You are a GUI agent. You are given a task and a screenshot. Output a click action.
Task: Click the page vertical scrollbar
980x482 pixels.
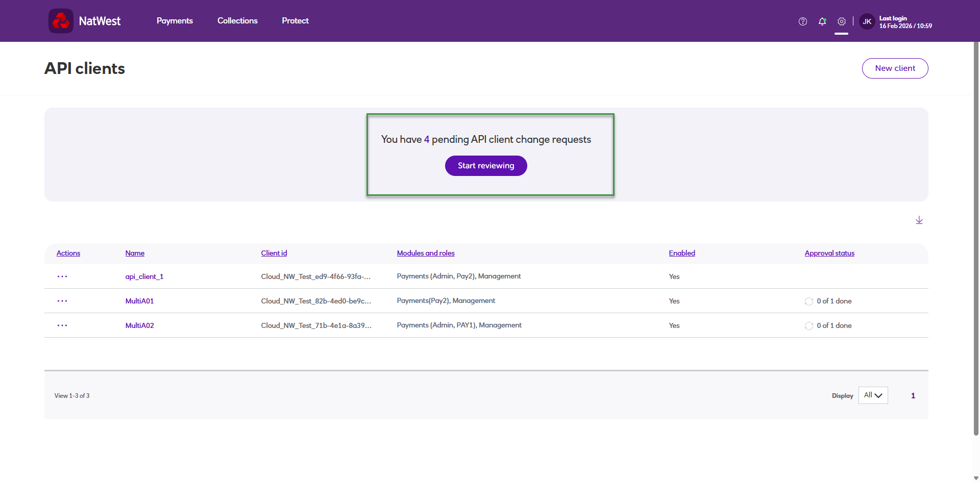coord(976,239)
